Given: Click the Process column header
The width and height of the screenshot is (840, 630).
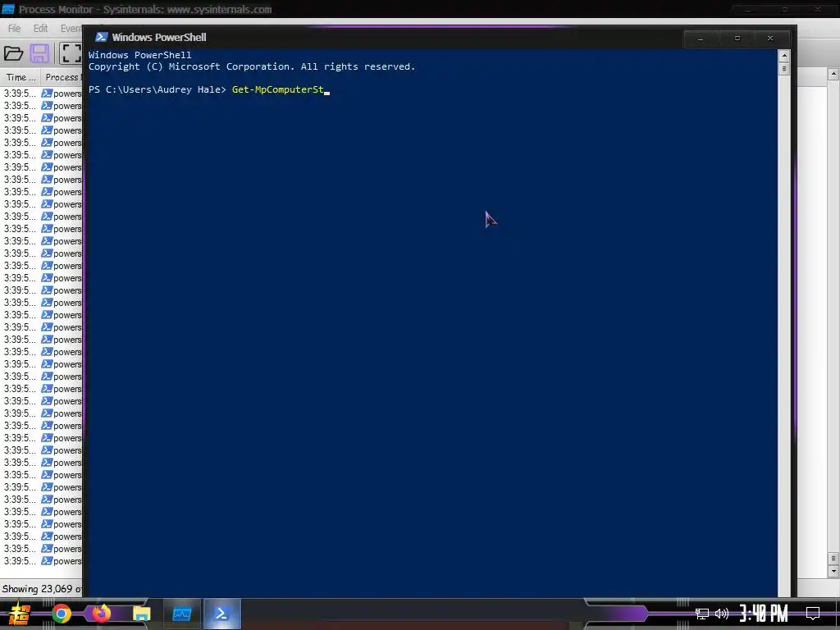Looking at the screenshot, I should tap(62, 77).
